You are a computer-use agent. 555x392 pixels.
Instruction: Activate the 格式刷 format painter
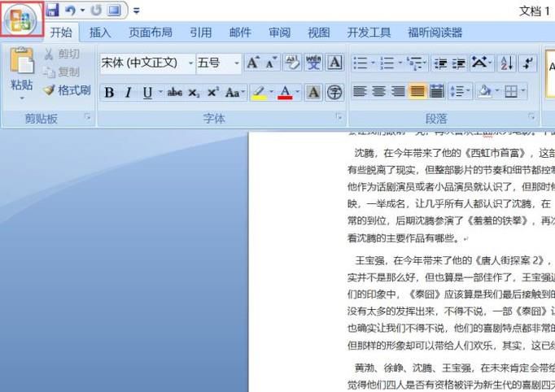67,90
